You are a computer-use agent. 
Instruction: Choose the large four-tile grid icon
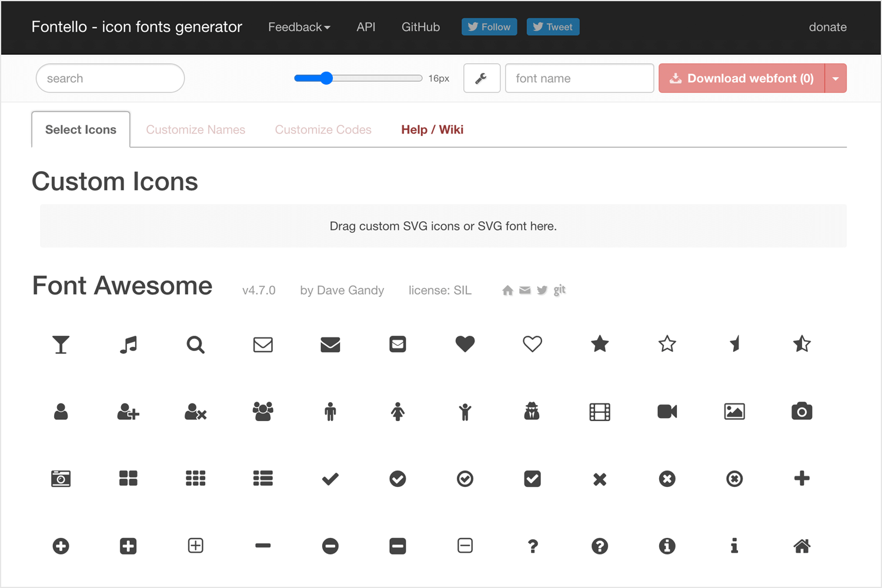click(128, 479)
